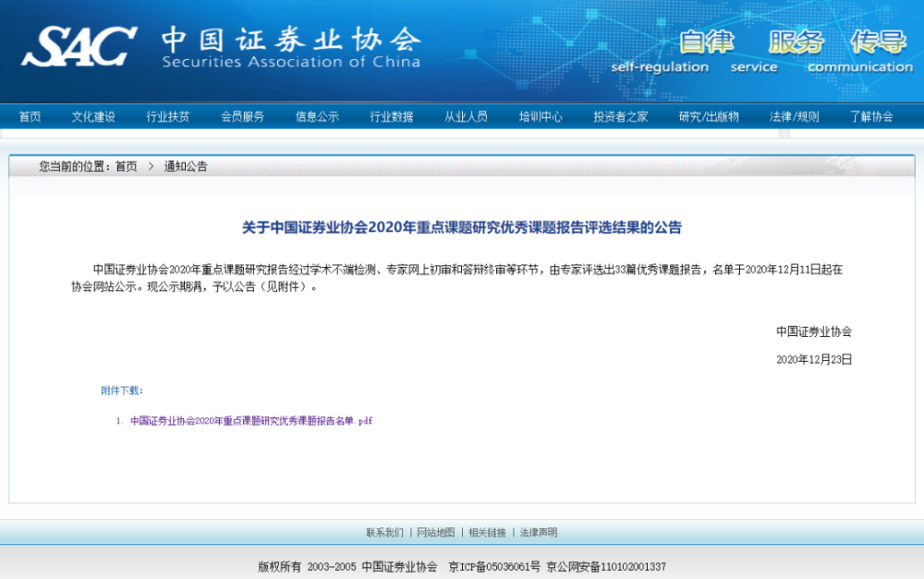Open the 文化建设 menu item

93,116
